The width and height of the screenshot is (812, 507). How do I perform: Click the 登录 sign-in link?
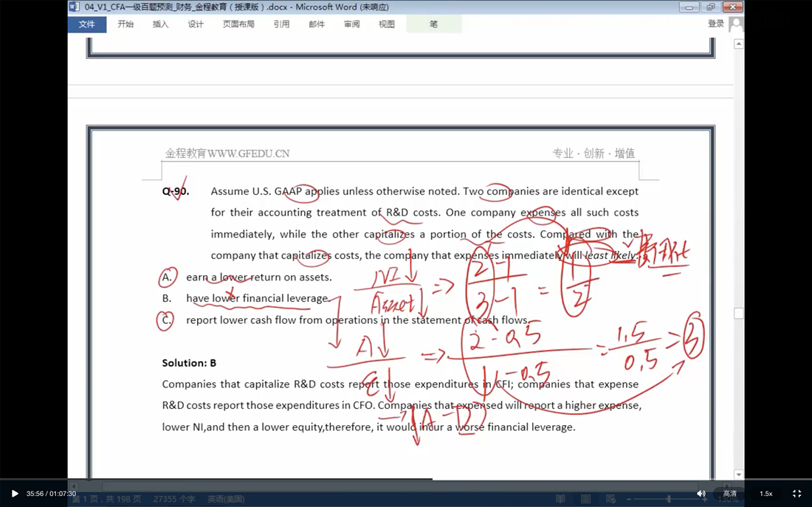point(716,24)
